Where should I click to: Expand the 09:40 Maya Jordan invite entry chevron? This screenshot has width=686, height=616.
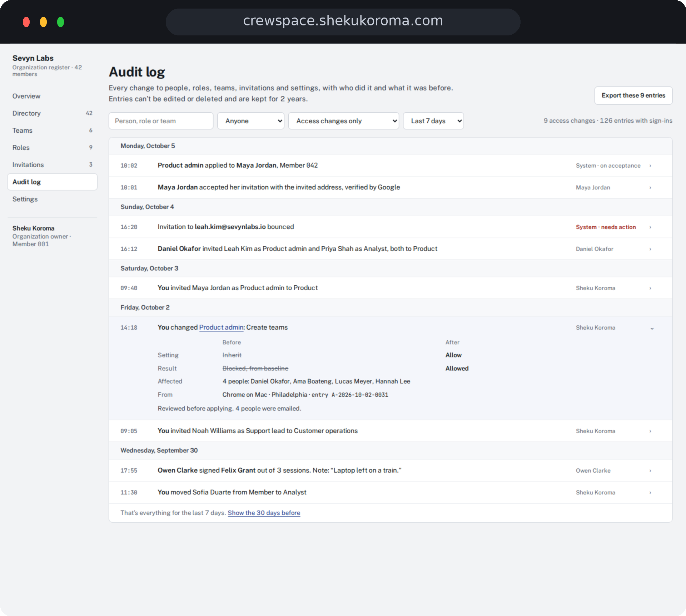point(650,288)
